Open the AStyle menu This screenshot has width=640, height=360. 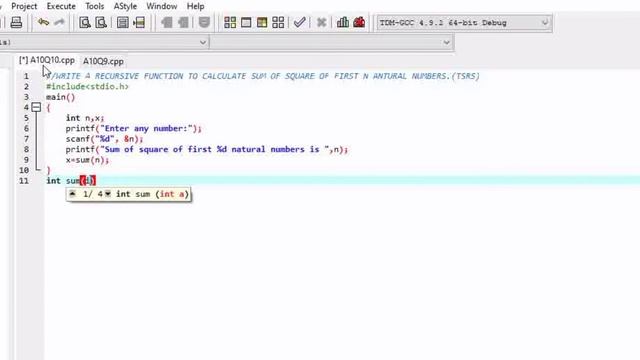click(x=125, y=6)
